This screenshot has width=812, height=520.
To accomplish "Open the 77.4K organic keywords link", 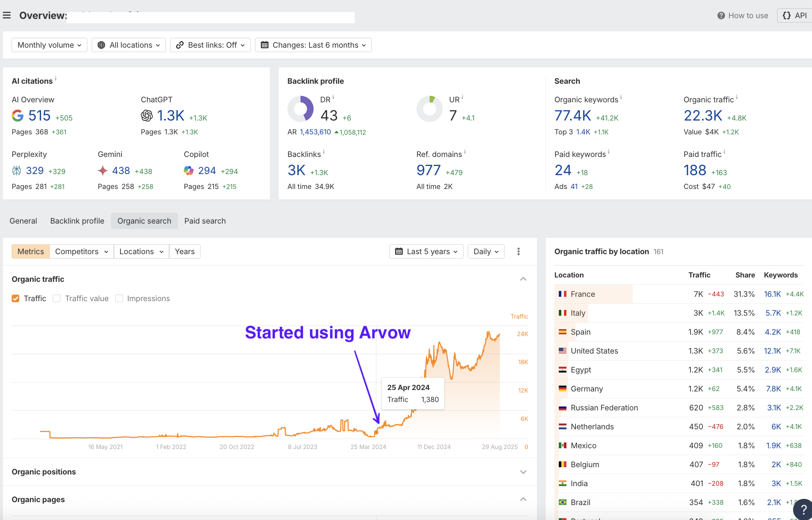I will point(573,116).
